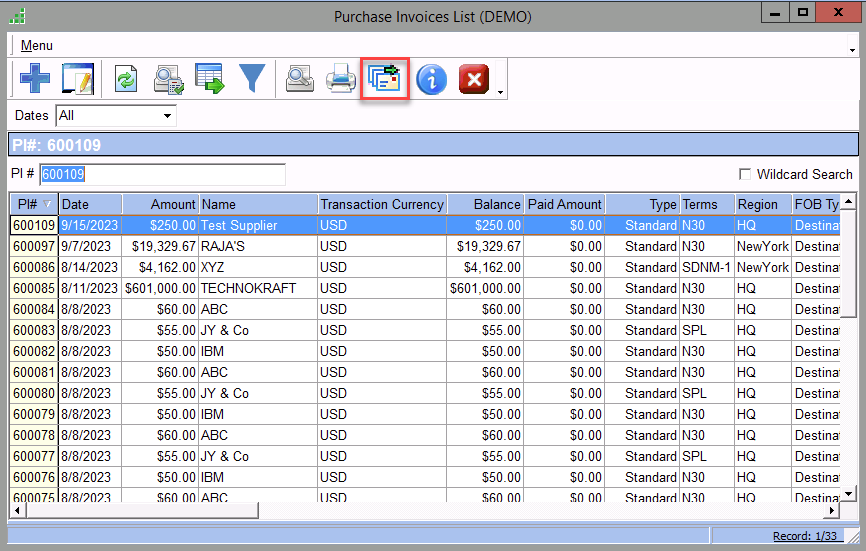Click the vertical scrollbar down arrow
Viewport: 866px width, 551px height.
tap(848, 493)
